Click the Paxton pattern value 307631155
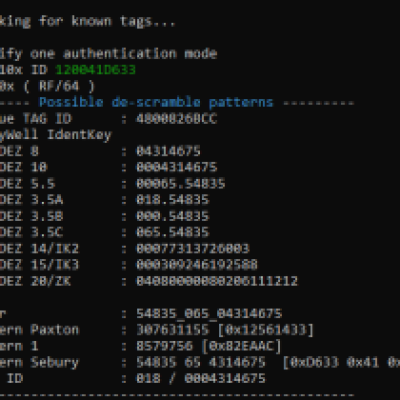The width and height of the screenshot is (400, 400). pos(173,330)
